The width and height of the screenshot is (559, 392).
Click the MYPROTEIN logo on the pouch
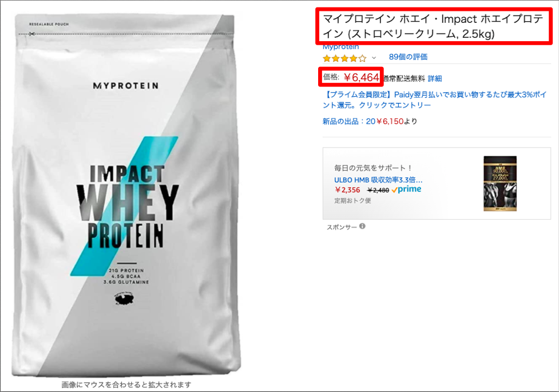coord(125,86)
